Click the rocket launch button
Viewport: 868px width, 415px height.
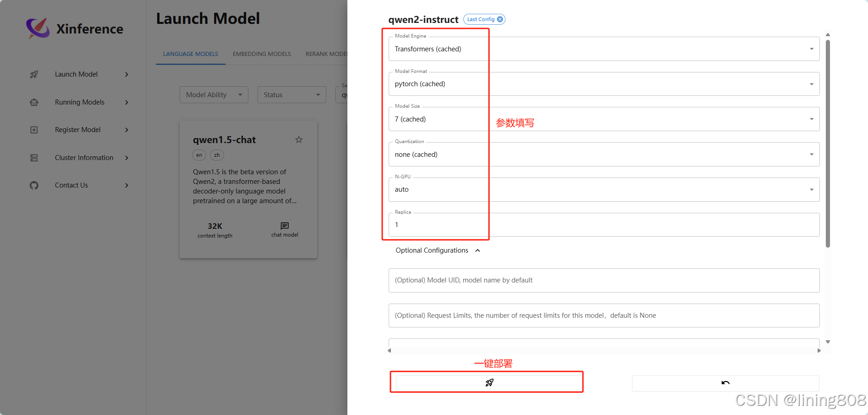coord(489,382)
